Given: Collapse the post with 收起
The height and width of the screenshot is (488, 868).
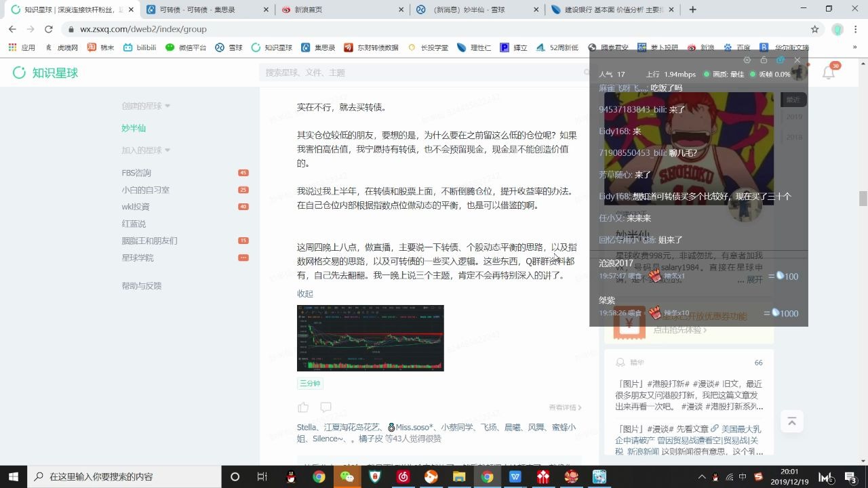Looking at the screenshot, I should (x=305, y=293).
